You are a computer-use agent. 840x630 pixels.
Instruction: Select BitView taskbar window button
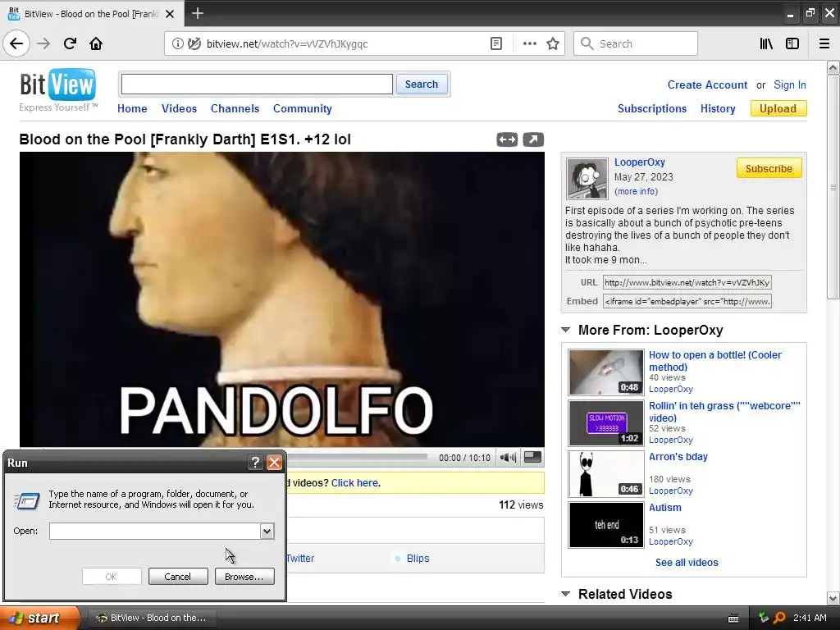click(151, 618)
